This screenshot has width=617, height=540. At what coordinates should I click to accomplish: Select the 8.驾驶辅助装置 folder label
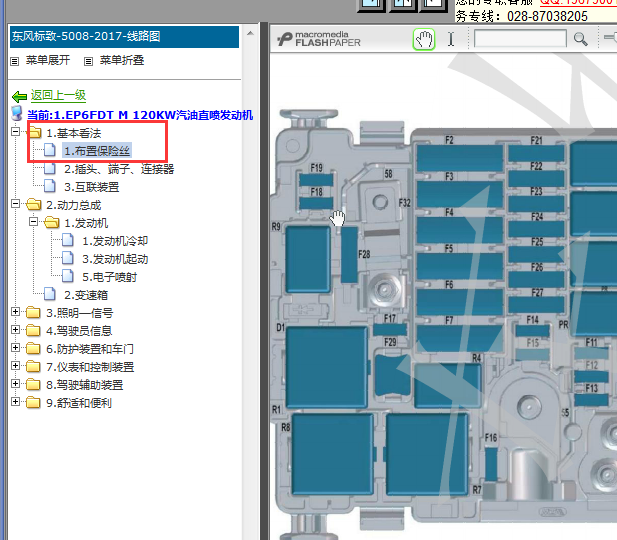[x=85, y=385]
